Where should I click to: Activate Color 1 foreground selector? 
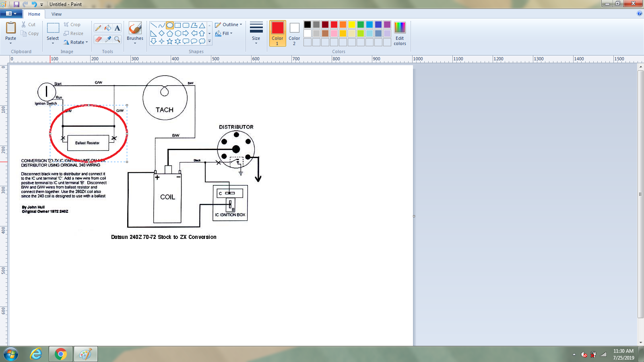[277, 33]
